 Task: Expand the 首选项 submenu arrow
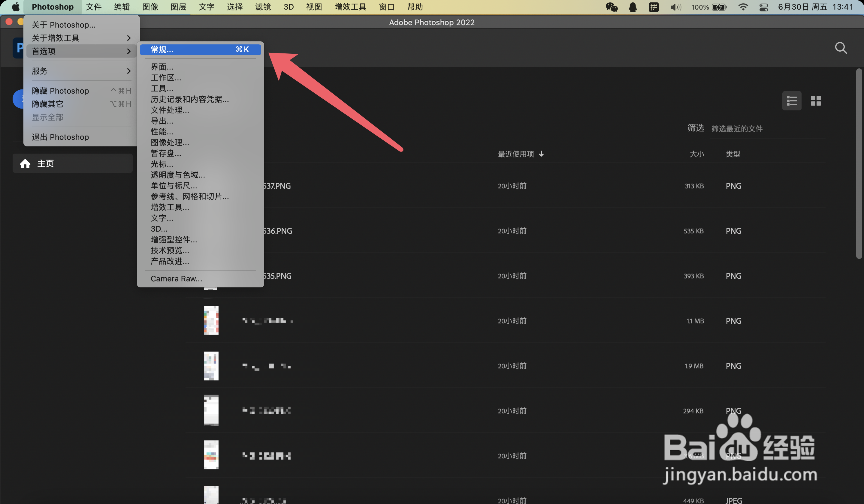tap(128, 51)
